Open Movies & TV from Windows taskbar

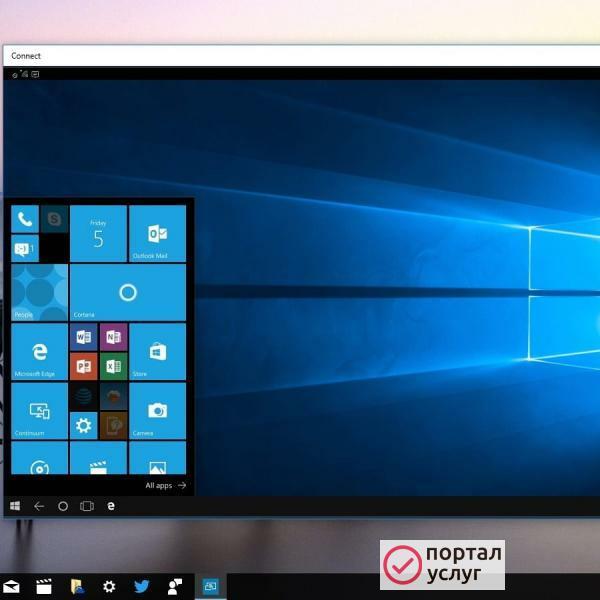point(44,587)
